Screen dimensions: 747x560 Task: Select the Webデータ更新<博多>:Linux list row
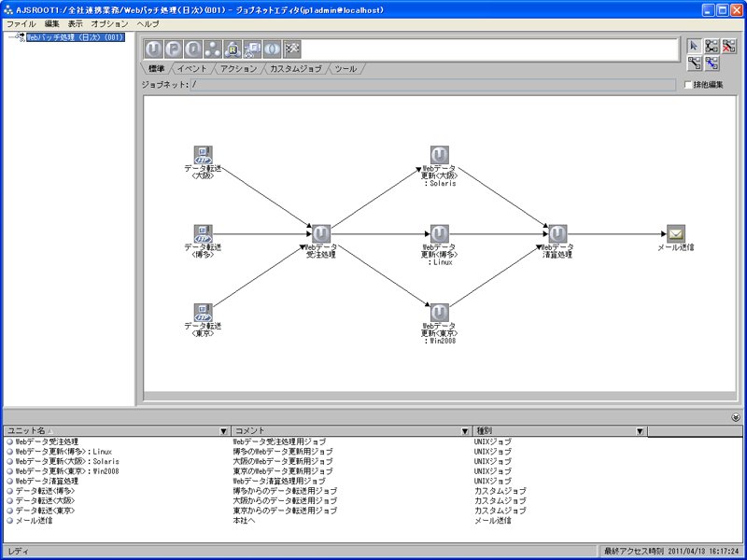(x=373, y=452)
